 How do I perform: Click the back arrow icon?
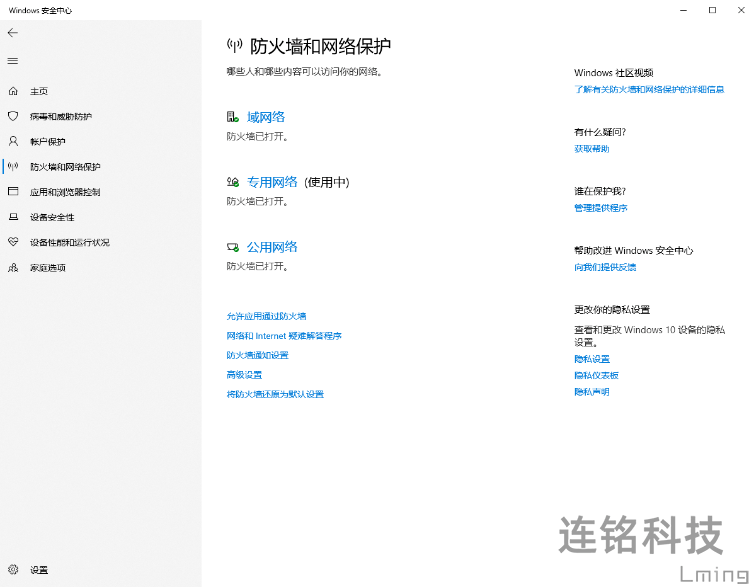pyautogui.click(x=13, y=33)
